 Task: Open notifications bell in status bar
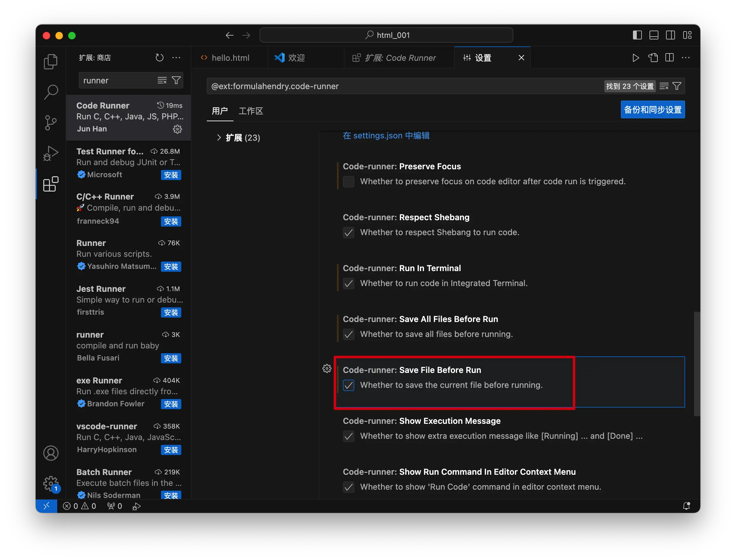[x=686, y=506]
